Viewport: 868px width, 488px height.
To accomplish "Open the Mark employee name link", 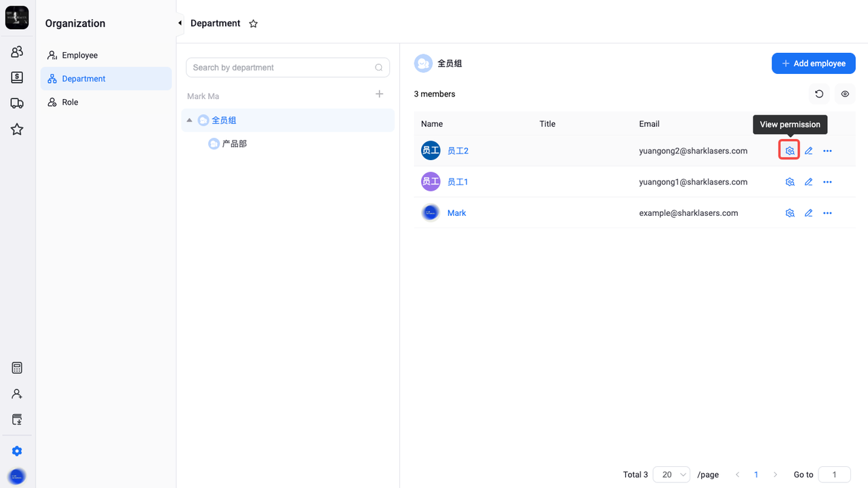I will (456, 213).
